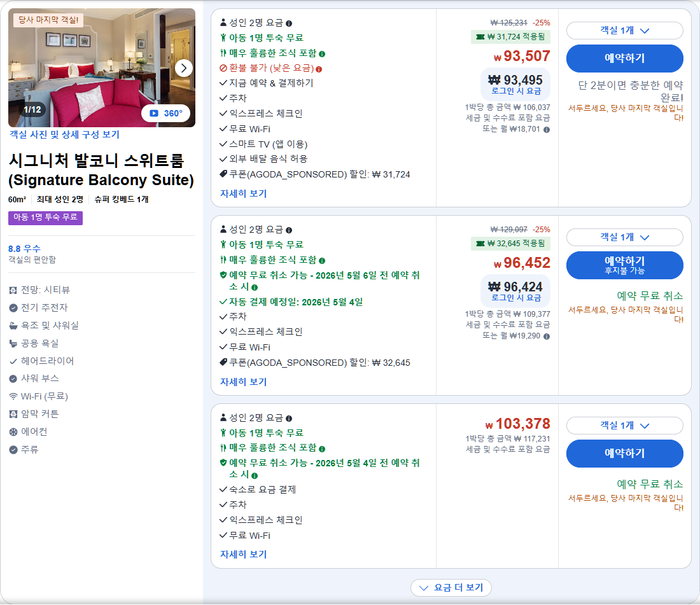
Task: Click coupon tag icon beside ₩31,724 할인
Action: pos(223,174)
